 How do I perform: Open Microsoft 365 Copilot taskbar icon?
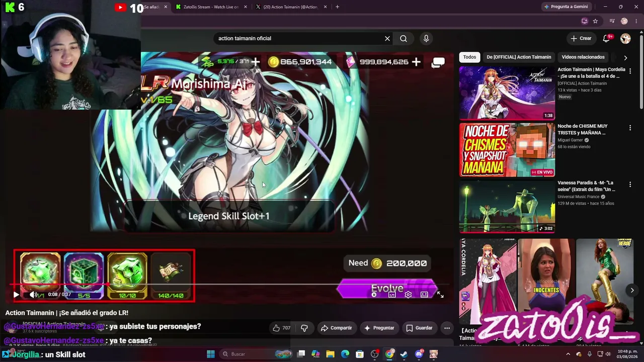316,354
